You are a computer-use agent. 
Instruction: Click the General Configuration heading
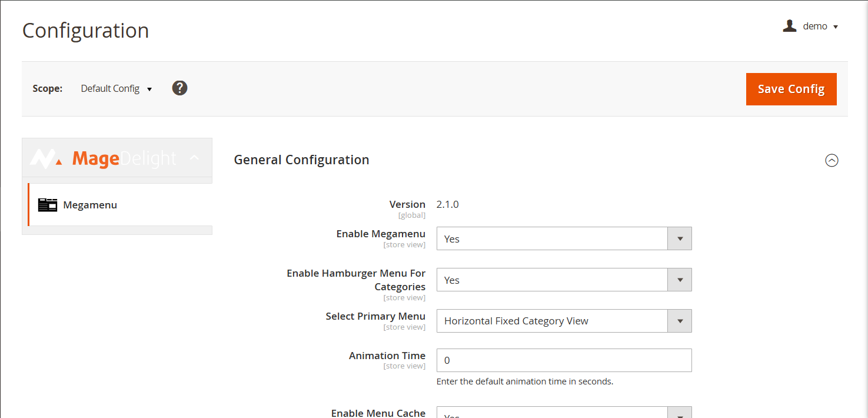point(301,160)
